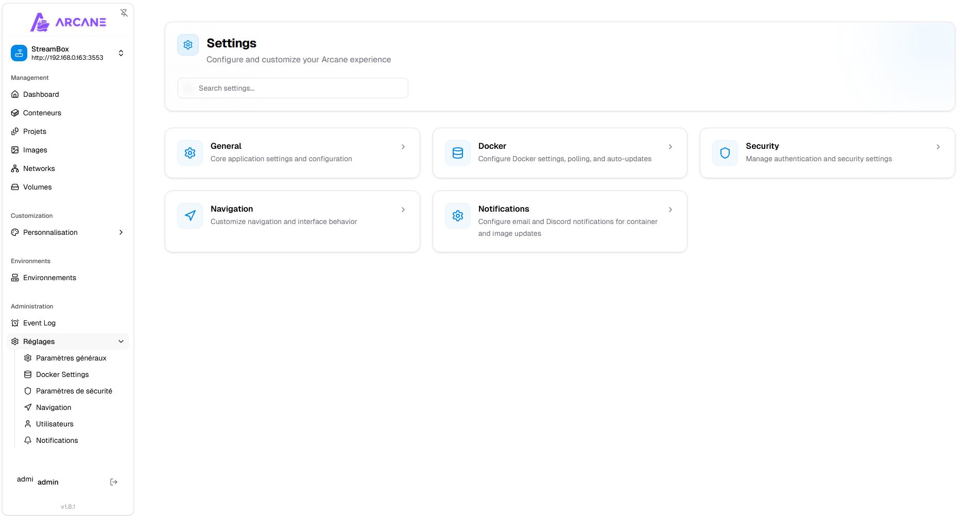The image size is (980, 516).
Task: Click the Arcane logo
Action: 68,22
